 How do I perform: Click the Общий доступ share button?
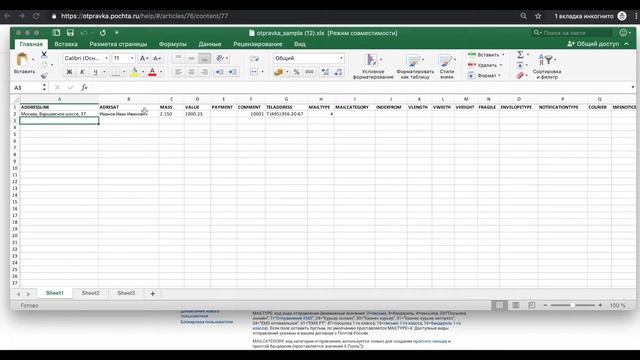(593, 44)
